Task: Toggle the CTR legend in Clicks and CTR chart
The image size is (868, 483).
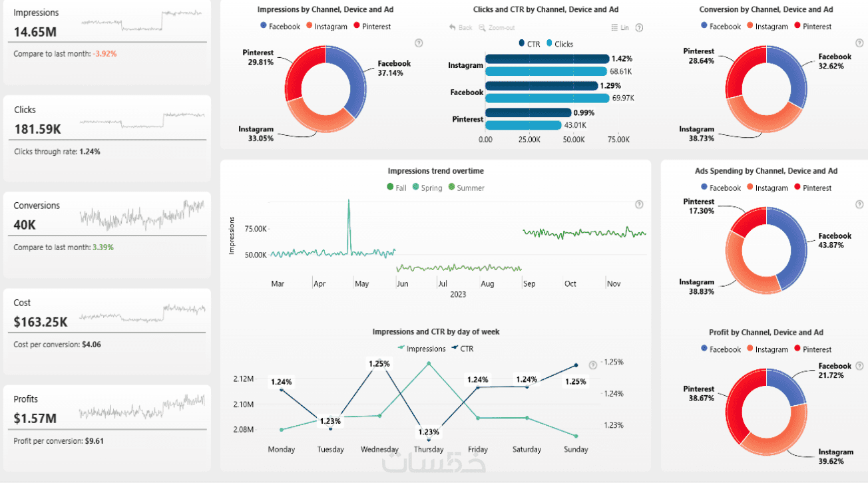Action: pyautogui.click(x=530, y=44)
